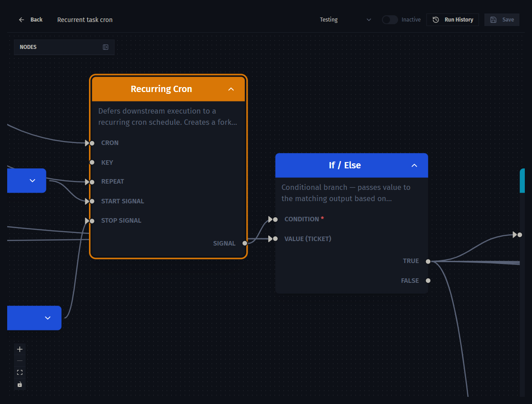Expand the upper collapsed blue node chevron
Screen dimensions: 532x404
(32, 180)
